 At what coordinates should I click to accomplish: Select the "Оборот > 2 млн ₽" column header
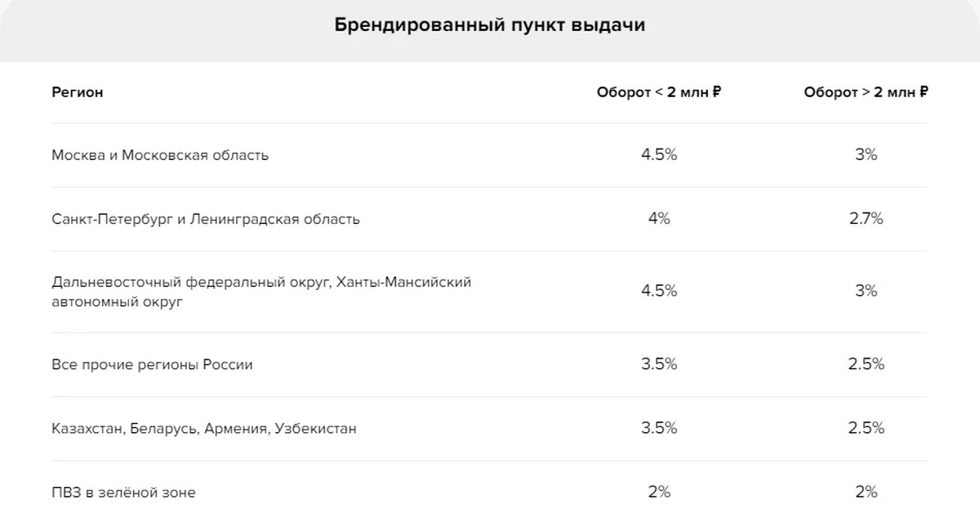pyautogui.click(x=866, y=92)
